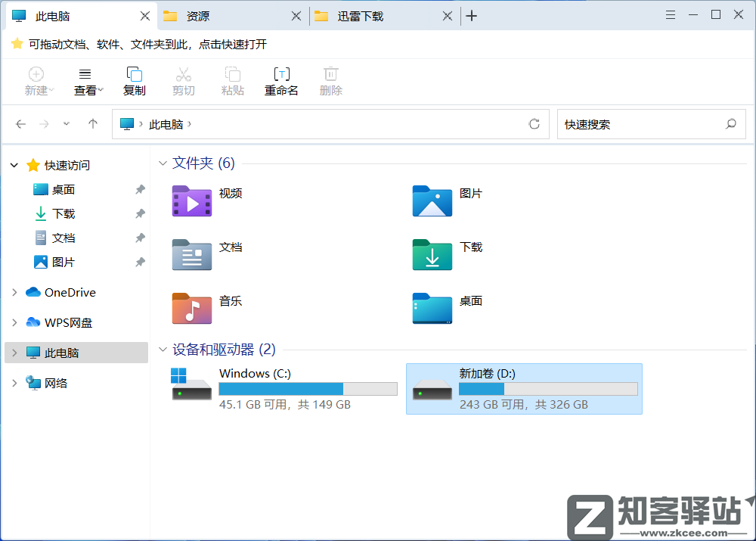
Task: Click the Windows (C:) capacity bar
Action: pos(308,388)
